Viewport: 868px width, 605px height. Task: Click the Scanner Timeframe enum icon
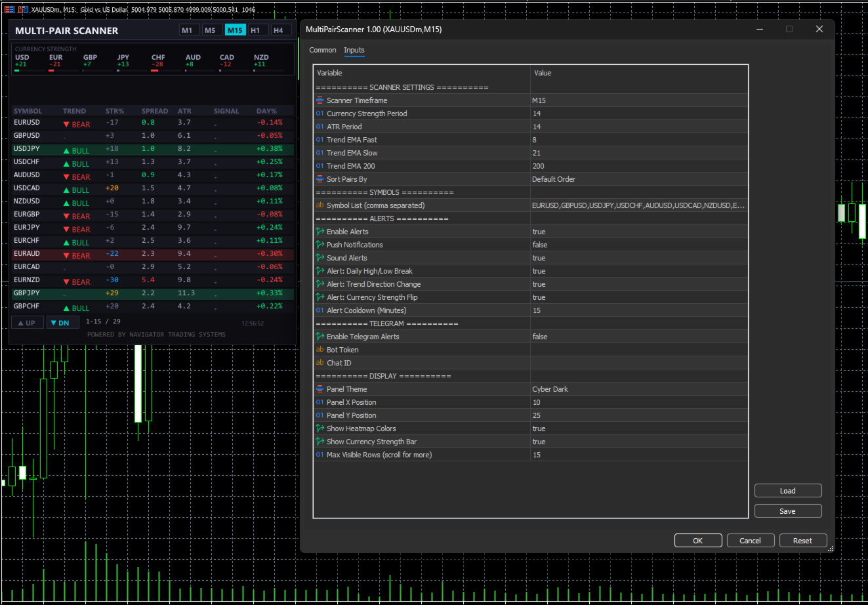point(320,100)
